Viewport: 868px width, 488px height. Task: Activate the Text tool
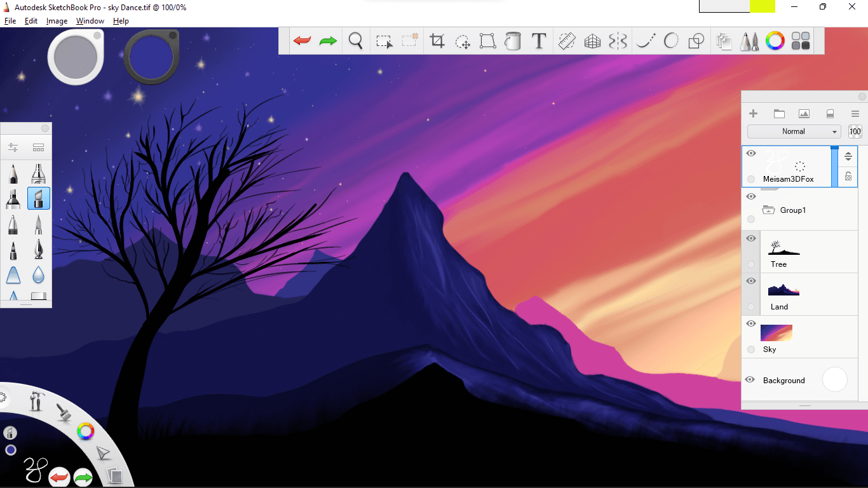539,41
